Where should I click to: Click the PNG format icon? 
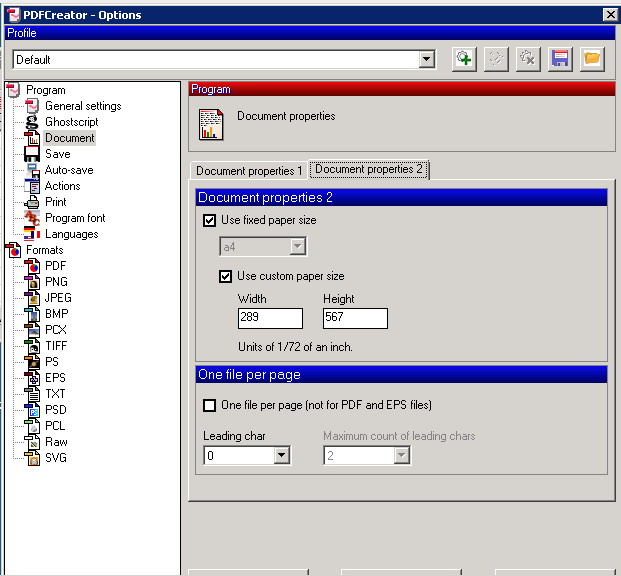point(32,282)
